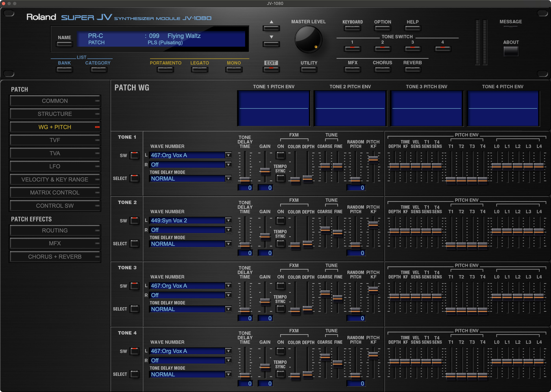Viewport: 551px width, 392px height.
Task: Open the OPTION menu button
Action: point(383,28)
